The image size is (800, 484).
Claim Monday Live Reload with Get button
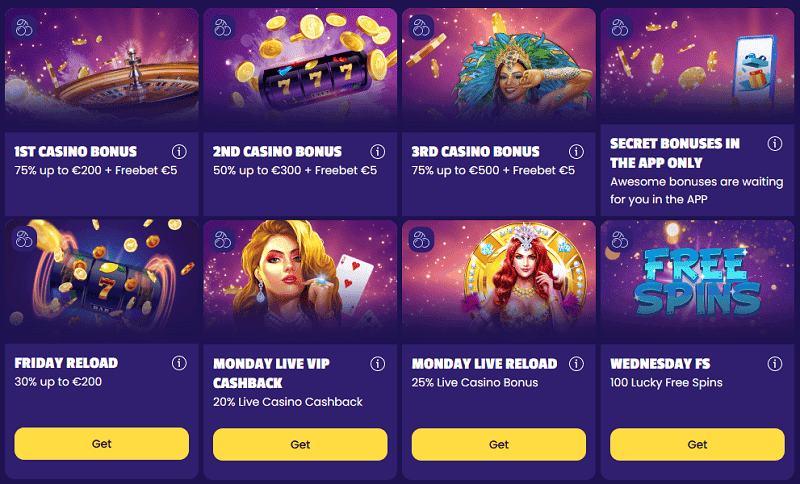(x=498, y=444)
